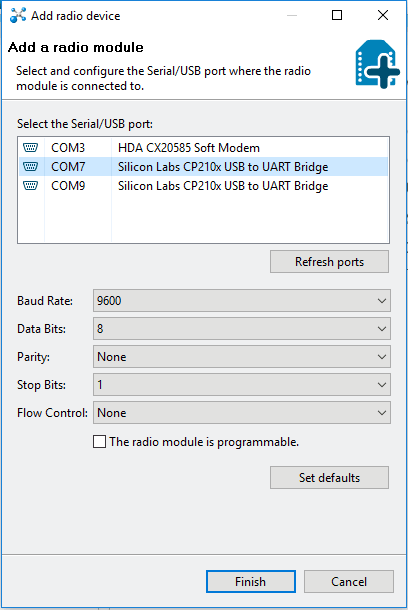Viewport: 408px width, 610px height.
Task: Maximize the Add radio device window
Action: click(x=337, y=15)
